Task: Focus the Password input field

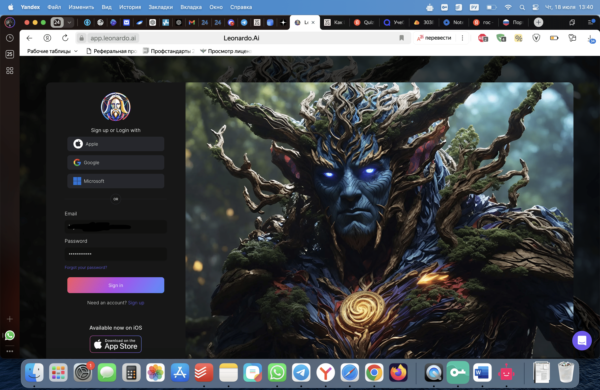Action: pyautogui.click(x=116, y=254)
